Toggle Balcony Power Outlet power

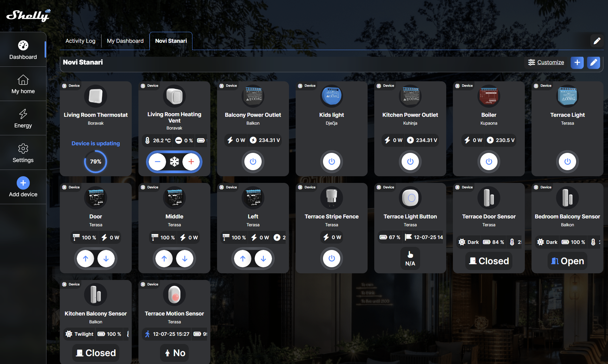click(253, 161)
